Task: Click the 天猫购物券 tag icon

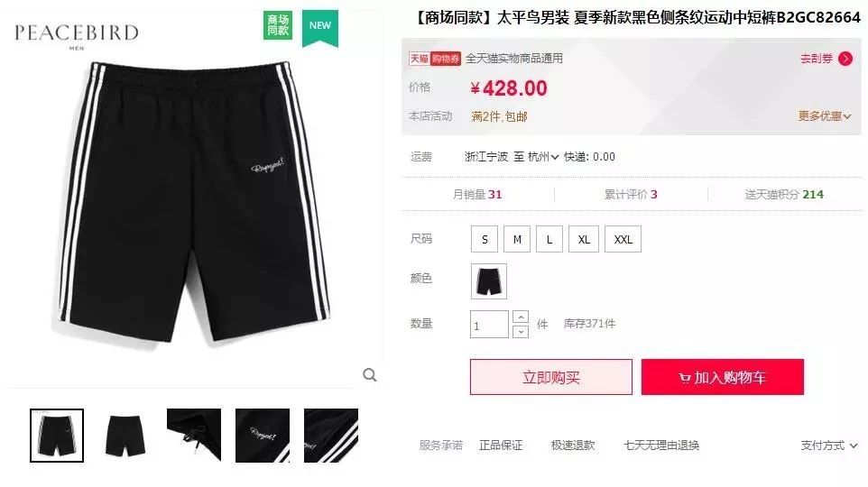Action: (435, 59)
